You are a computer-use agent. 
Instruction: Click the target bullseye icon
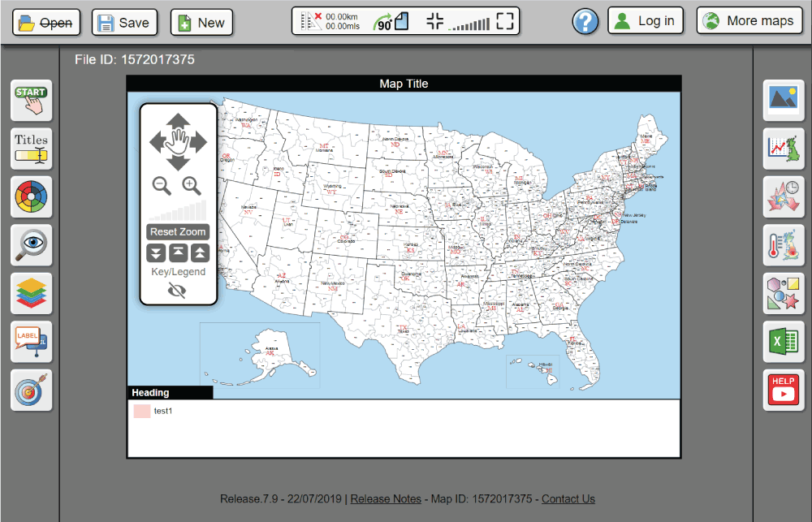pos(31,390)
